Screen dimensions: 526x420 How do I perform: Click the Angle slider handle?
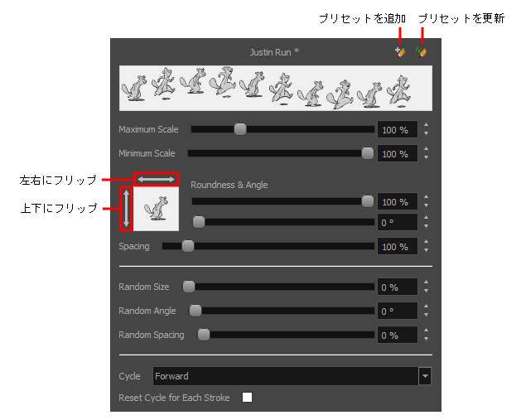(x=199, y=222)
